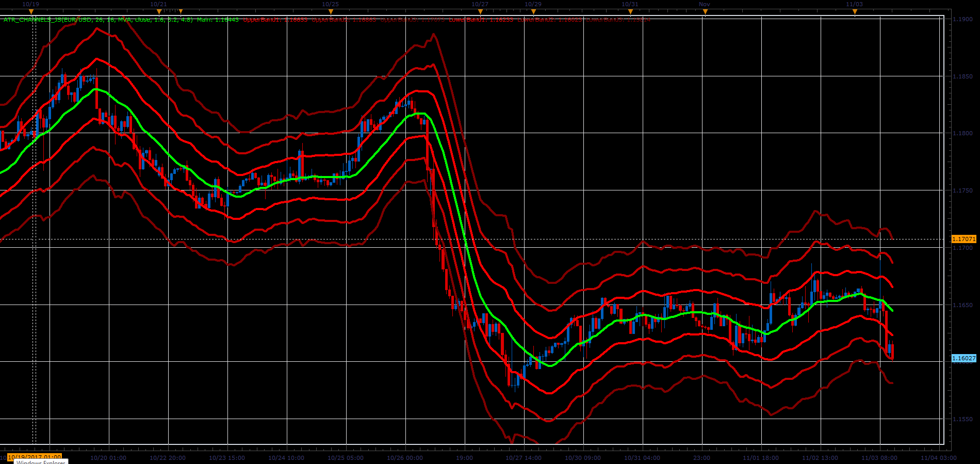Image resolution: width=980 pixels, height=464 pixels.
Task: Click the orange 1.17071 price tag
Action: (x=963, y=239)
